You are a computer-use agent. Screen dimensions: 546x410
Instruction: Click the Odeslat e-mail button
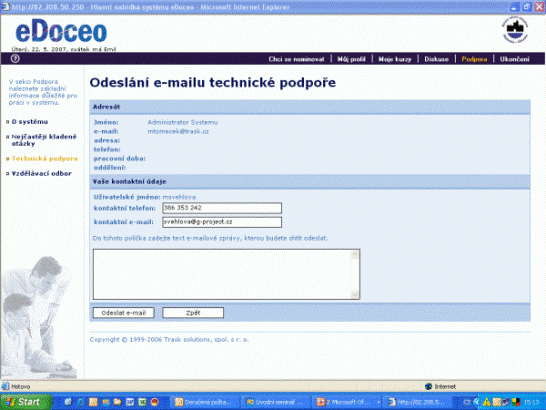tap(124, 313)
